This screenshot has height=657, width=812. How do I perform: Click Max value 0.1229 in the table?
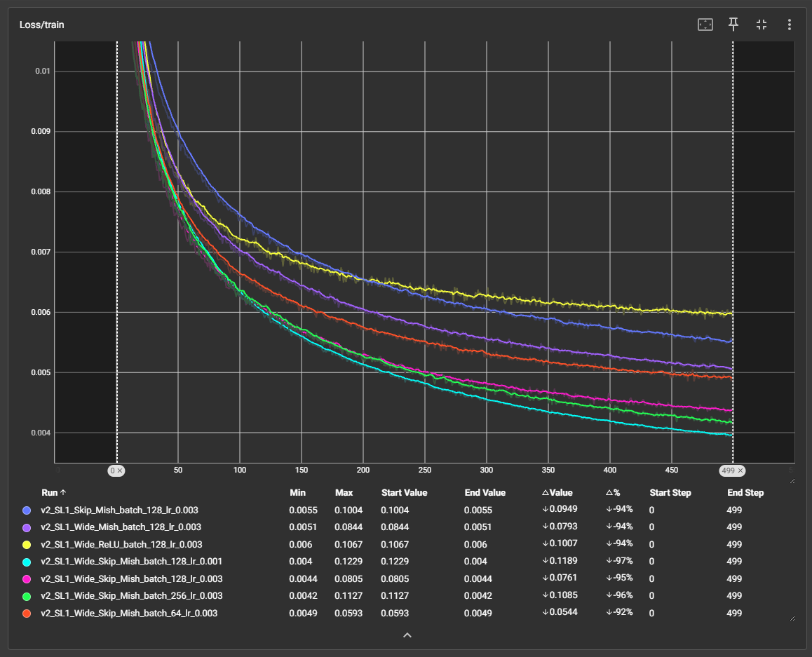click(x=349, y=561)
